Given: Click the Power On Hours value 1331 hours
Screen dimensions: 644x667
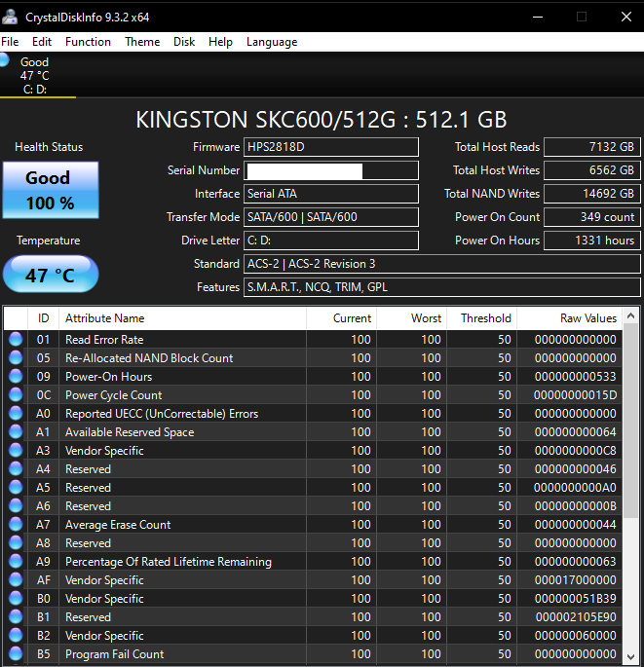Looking at the screenshot, I should click(x=592, y=241).
